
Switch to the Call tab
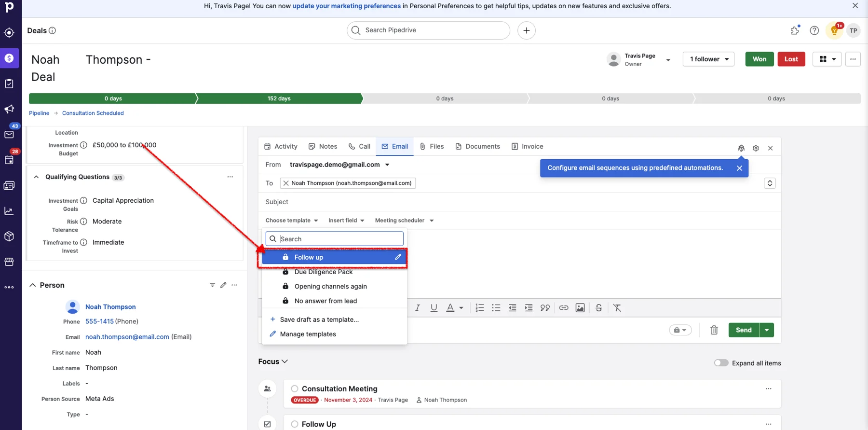tap(359, 146)
